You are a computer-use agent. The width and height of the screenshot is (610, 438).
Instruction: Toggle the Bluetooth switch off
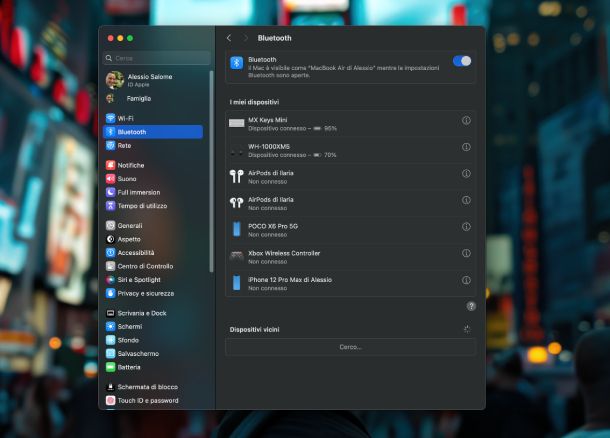[462, 61]
